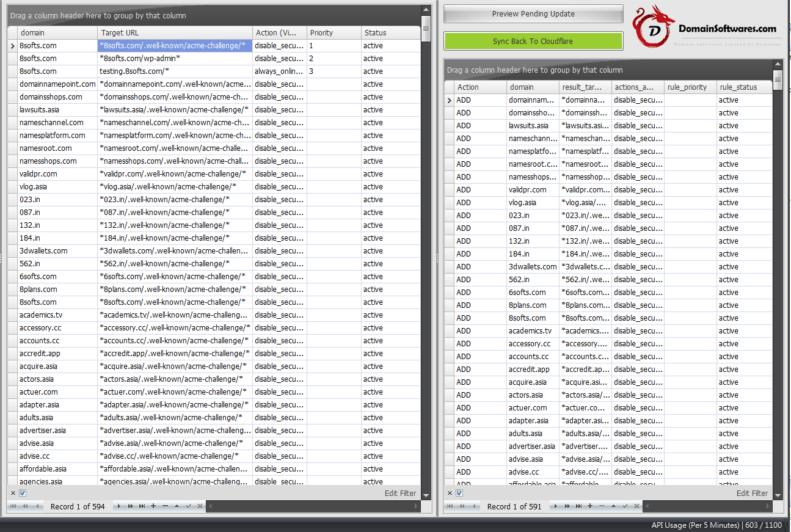This screenshot has height=532, width=791.
Task: Jump to next page in right grid navigator
Action: (x=567, y=506)
